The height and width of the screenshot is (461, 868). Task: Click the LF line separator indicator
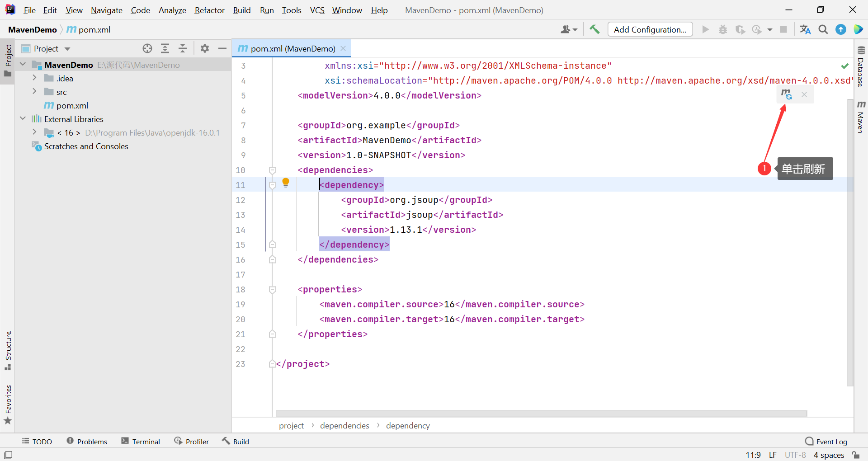click(x=773, y=455)
